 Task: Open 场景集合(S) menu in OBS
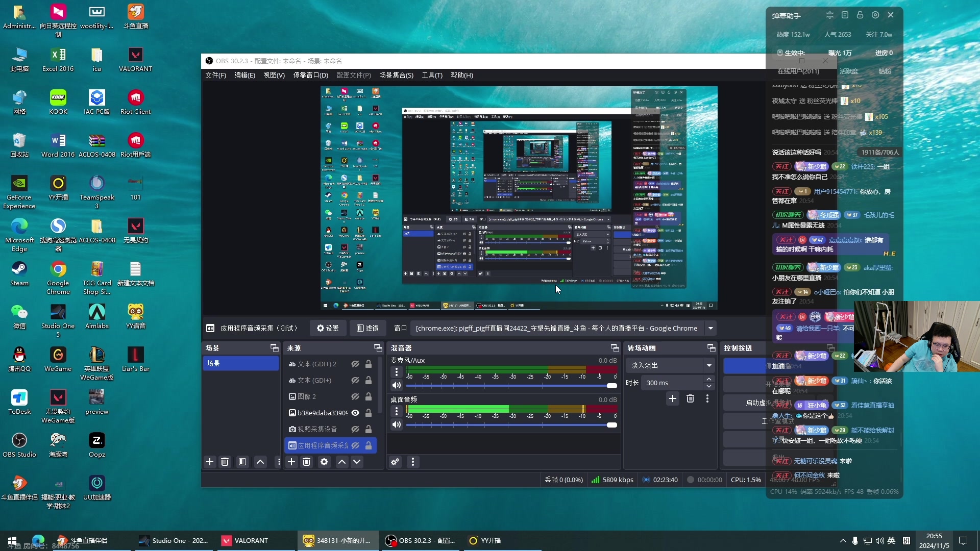(x=396, y=76)
